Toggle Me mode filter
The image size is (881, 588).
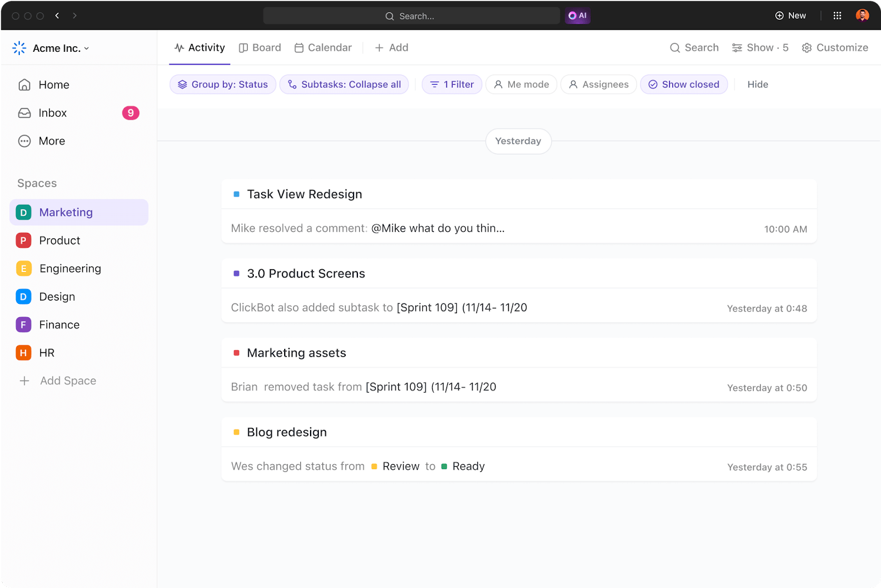click(x=520, y=84)
